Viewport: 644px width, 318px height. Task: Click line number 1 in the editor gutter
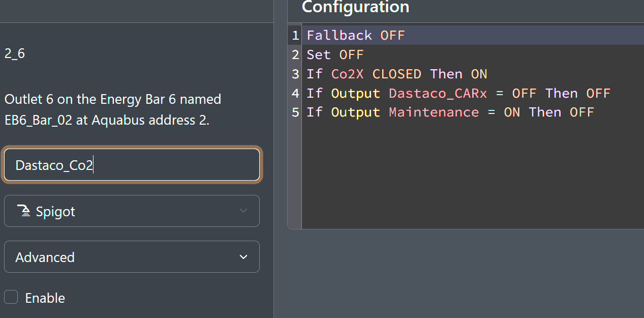point(295,36)
